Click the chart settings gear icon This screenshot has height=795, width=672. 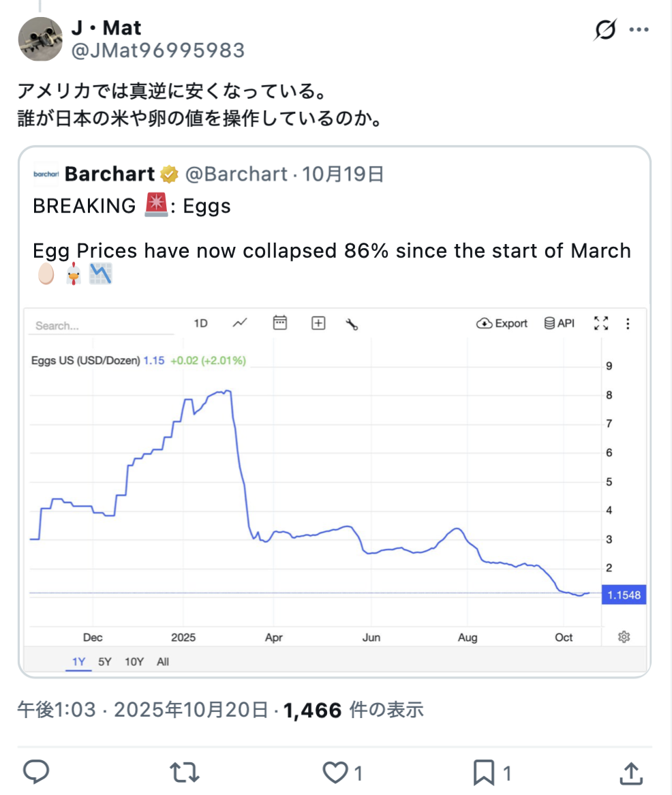coord(624,637)
